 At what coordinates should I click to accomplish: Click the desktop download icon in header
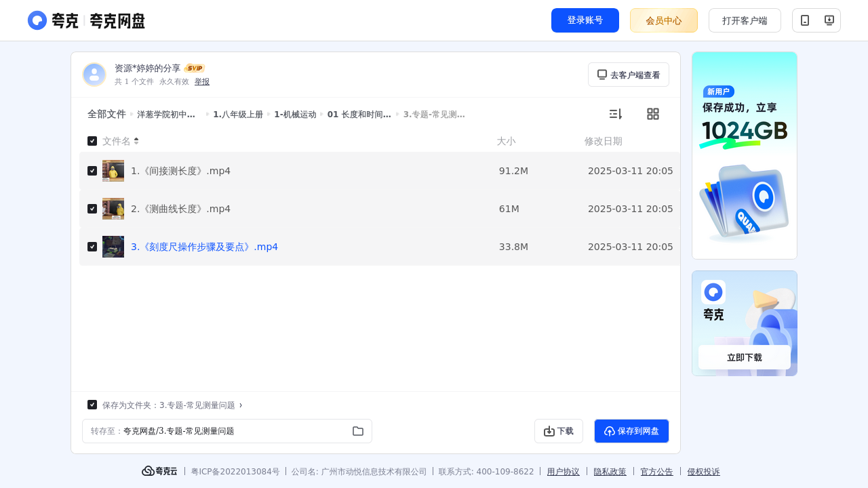829,20
